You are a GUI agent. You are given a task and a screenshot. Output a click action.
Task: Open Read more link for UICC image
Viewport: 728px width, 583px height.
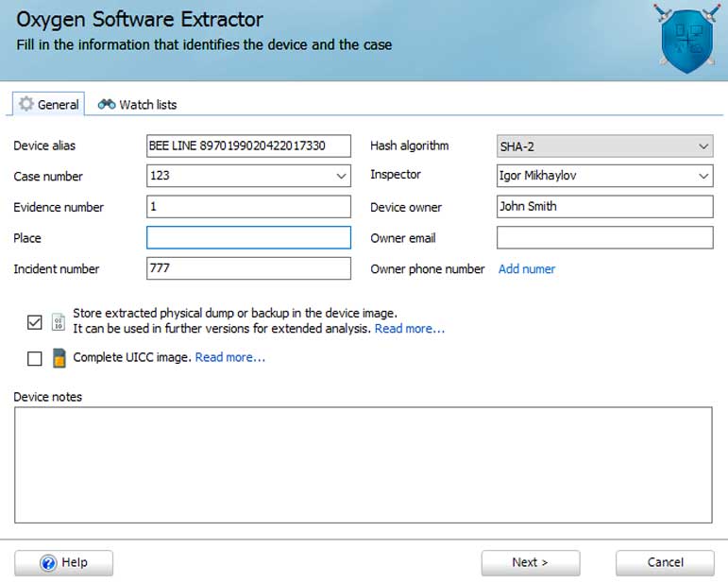click(x=230, y=357)
